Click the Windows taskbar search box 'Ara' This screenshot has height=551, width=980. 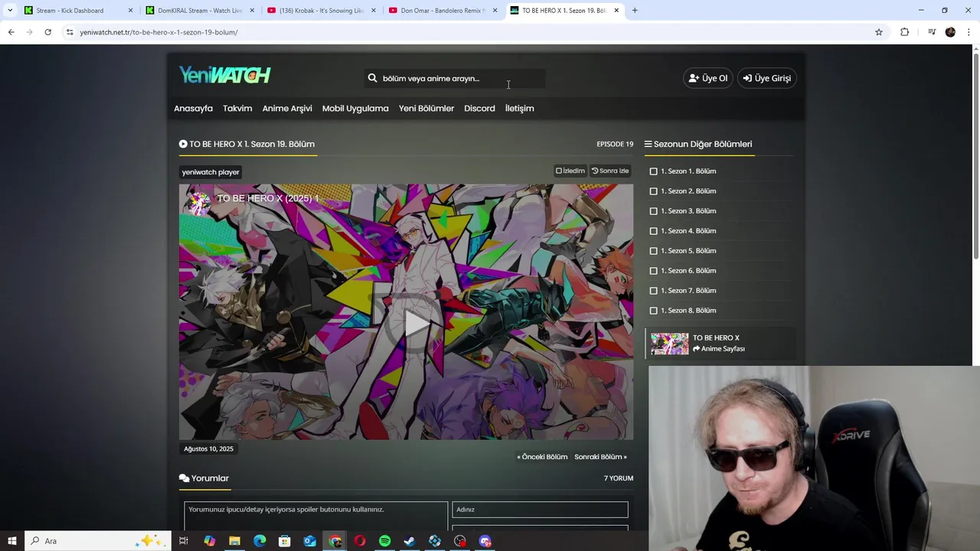(99, 541)
